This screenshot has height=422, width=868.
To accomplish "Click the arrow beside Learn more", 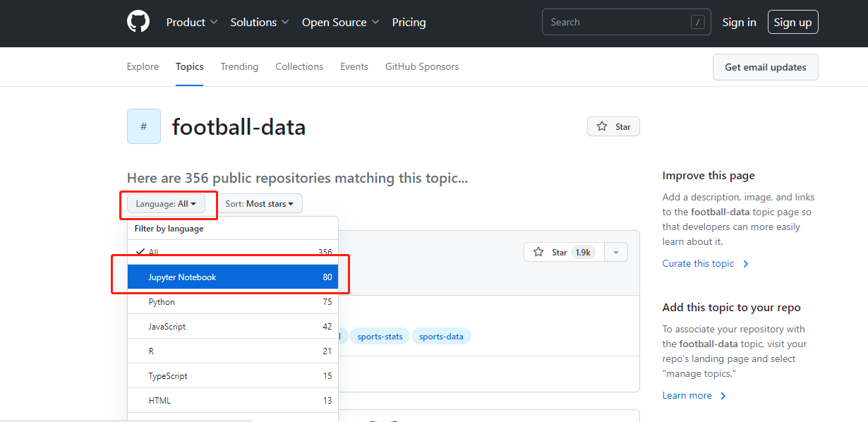I will [x=723, y=396].
